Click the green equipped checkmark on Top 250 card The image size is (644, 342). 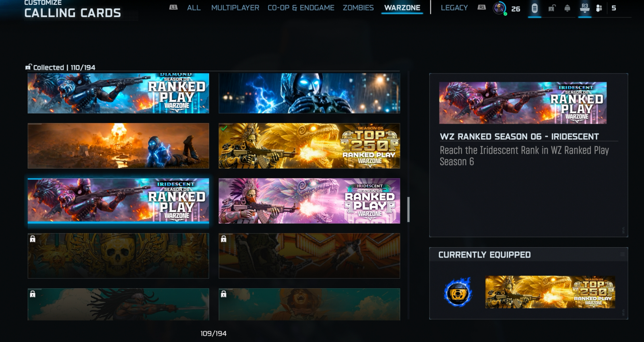pos(224,128)
